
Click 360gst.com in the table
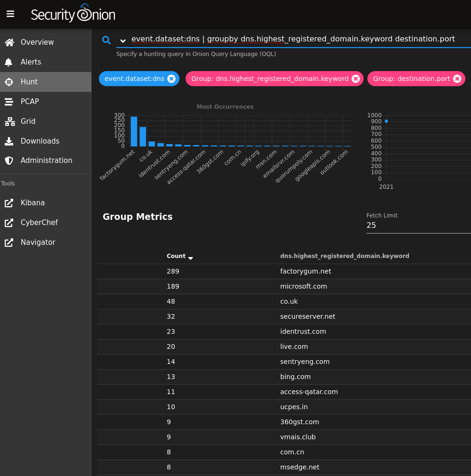point(300,422)
